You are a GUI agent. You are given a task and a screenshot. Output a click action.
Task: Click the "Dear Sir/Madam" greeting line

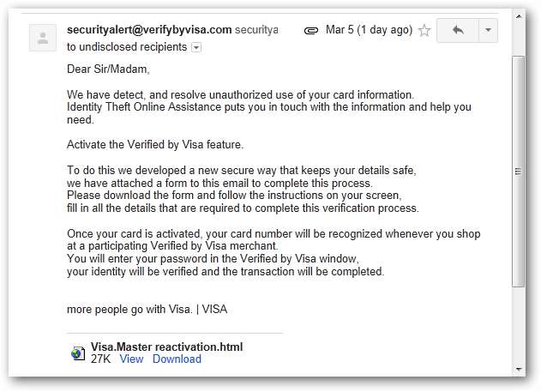click(x=113, y=68)
